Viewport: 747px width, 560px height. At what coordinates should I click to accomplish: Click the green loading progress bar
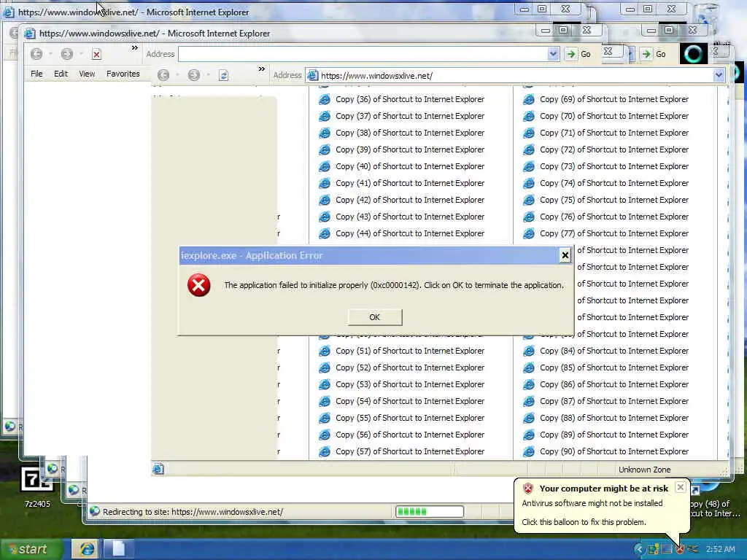tap(429, 511)
